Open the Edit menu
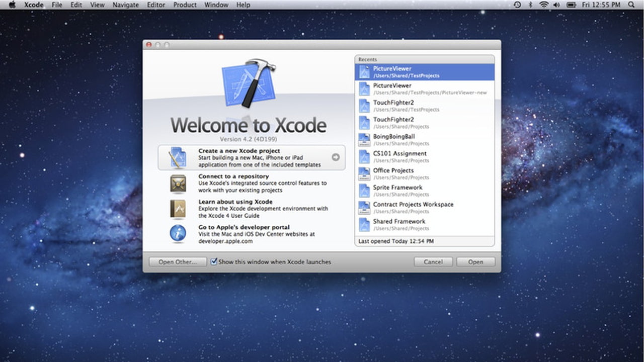644x362 pixels. tap(76, 5)
